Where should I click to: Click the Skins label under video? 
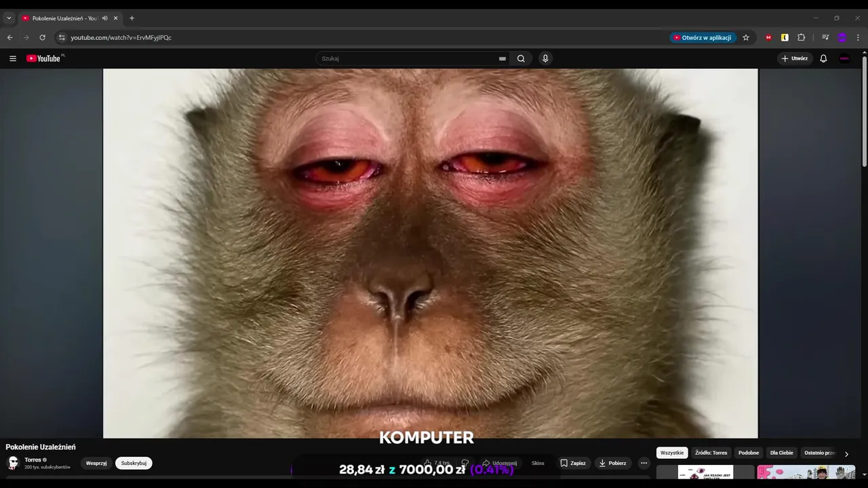tap(538, 463)
